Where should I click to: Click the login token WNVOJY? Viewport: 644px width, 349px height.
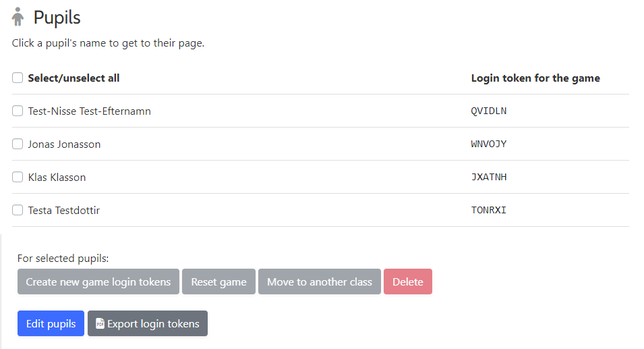tap(489, 144)
